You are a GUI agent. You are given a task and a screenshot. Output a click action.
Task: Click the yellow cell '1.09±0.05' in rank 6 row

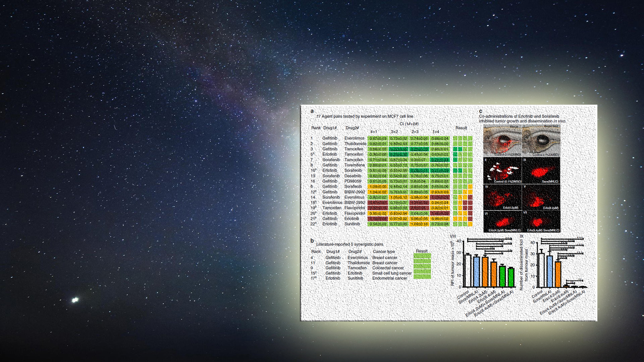click(x=378, y=187)
